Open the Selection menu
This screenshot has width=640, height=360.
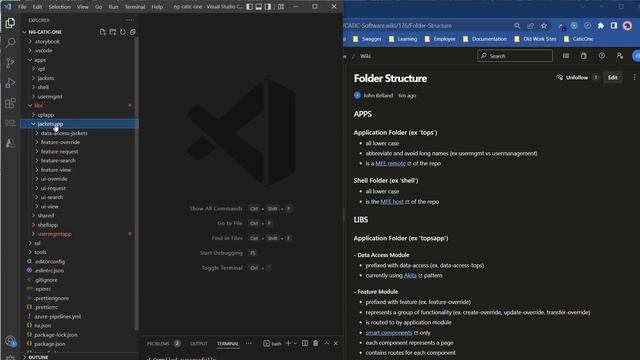(x=60, y=7)
